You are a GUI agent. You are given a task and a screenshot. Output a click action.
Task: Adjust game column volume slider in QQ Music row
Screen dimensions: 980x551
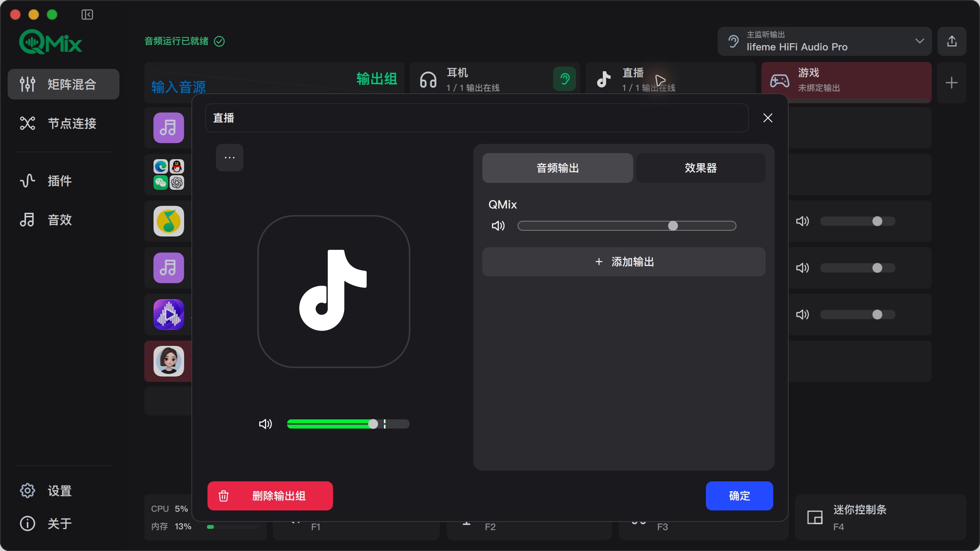point(857,221)
